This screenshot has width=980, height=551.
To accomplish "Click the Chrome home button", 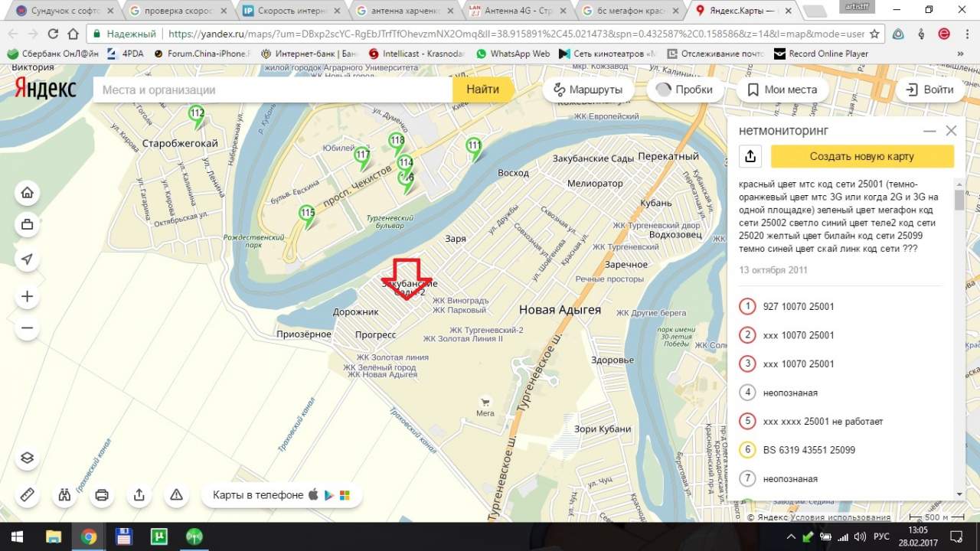I will click(x=73, y=34).
